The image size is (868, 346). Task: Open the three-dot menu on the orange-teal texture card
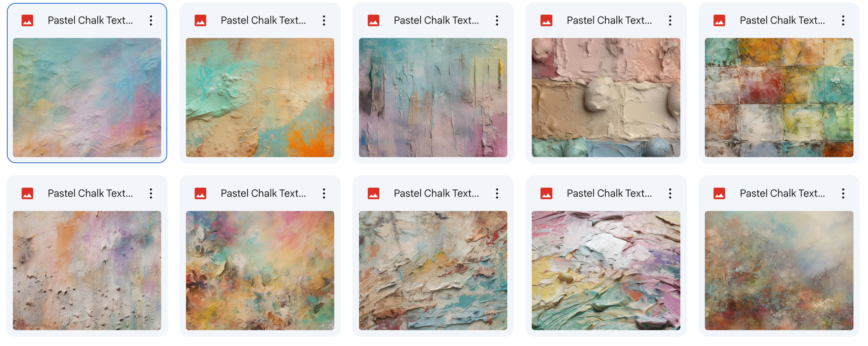pos(324,20)
